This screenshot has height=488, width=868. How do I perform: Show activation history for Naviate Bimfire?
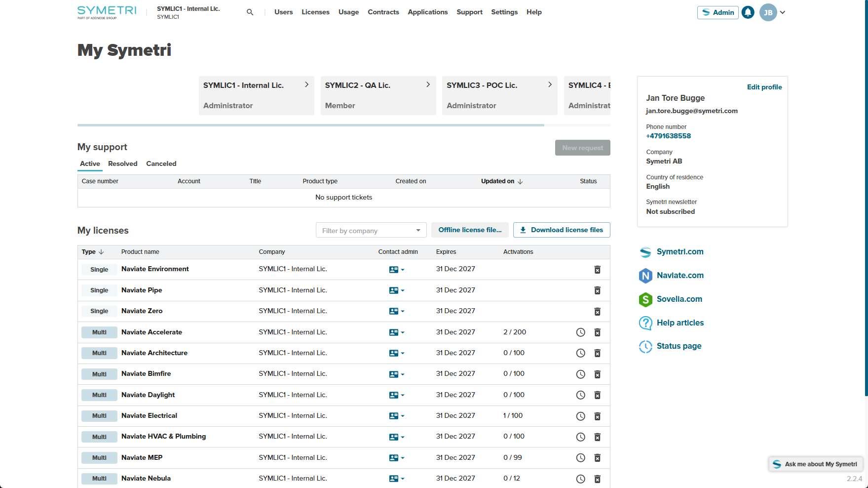tap(581, 374)
